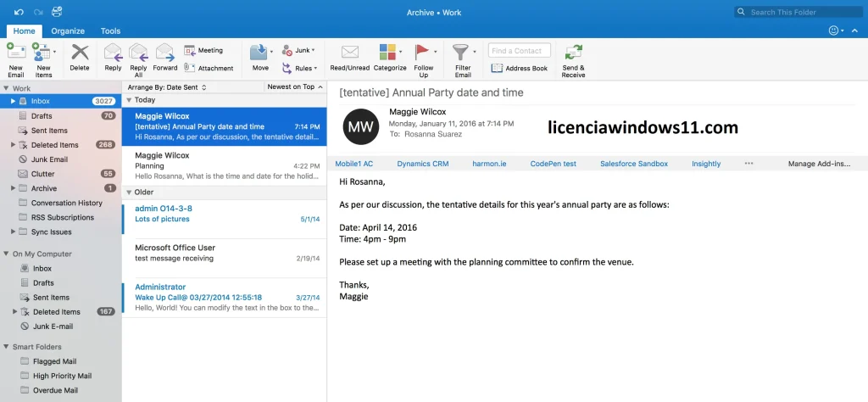Expand the Archive folder
This screenshot has height=402, width=868.
[13, 188]
